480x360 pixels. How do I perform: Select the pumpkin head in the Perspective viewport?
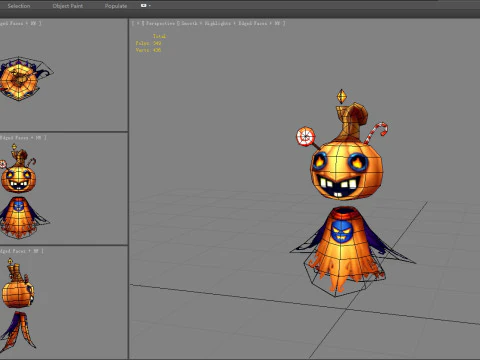pos(347,171)
